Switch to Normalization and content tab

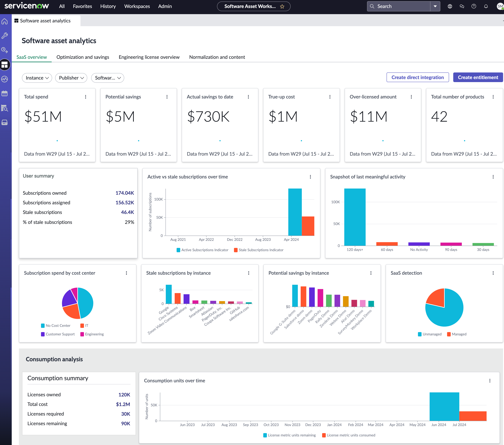coord(217,57)
